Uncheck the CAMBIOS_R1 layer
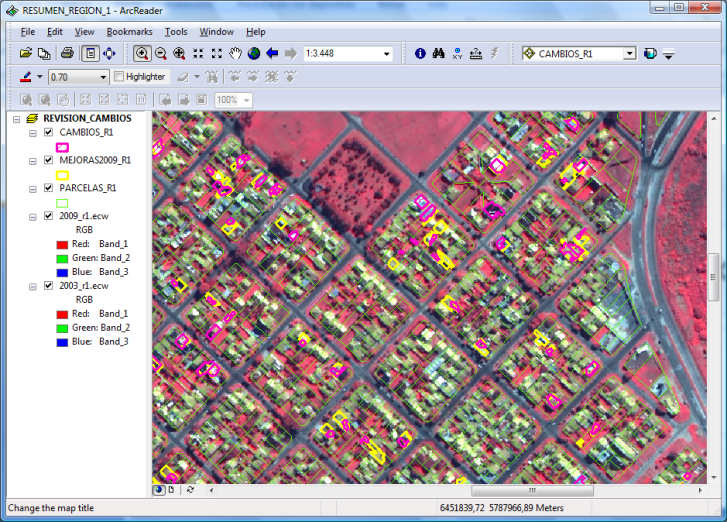Image resolution: width=727 pixels, height=522 pixels. 48,132
